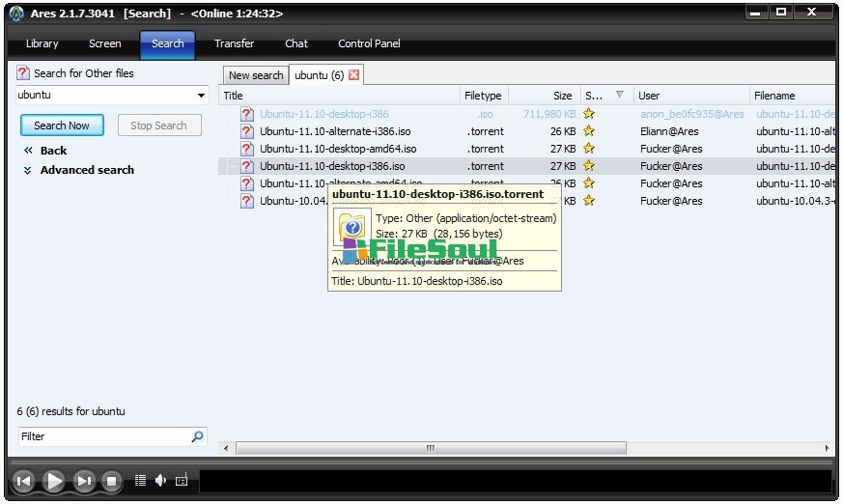This screenshot has height=504, width=843.
Task: Collapse using the Back chevron
Action: [x=29, y=151]
